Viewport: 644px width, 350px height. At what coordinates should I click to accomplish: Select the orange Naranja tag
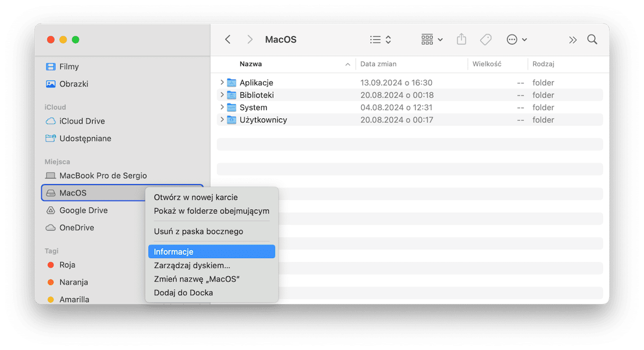pyautogui.click(x=51, y=282)
